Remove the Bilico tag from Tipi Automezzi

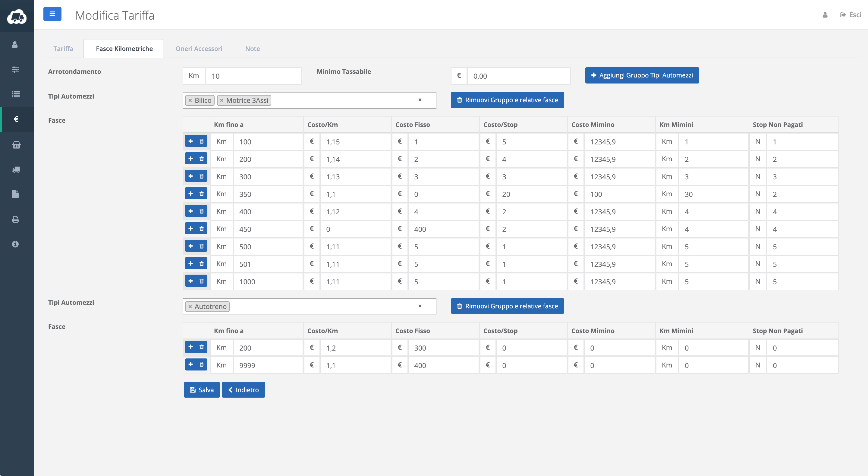click(x=190, y=100)
